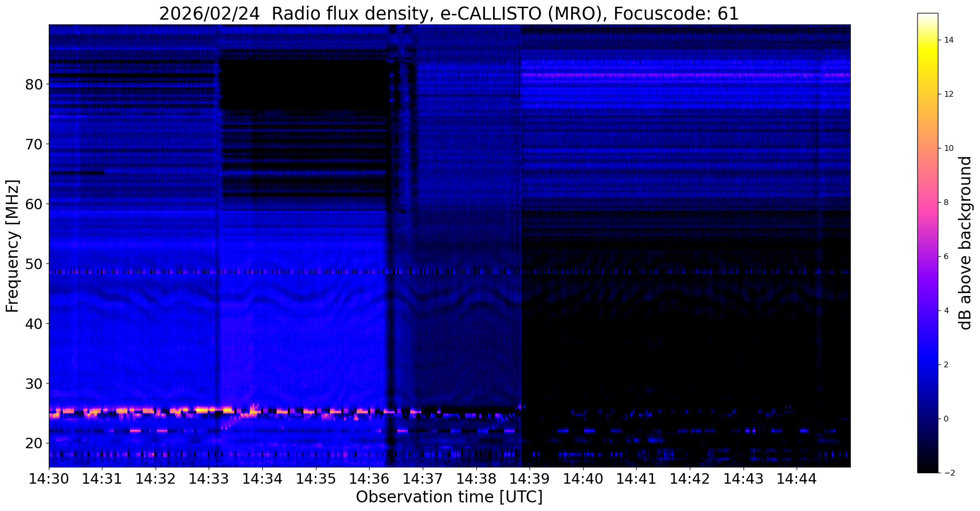Click the bright yellow burst near 25 MHz at 14:33

coord(213,410)
